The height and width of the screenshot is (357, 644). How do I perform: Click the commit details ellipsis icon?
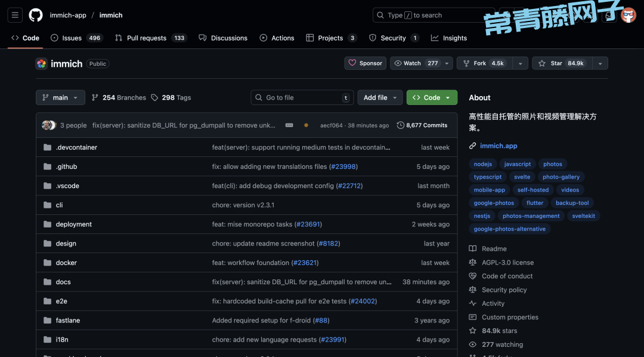pos(289,125)
